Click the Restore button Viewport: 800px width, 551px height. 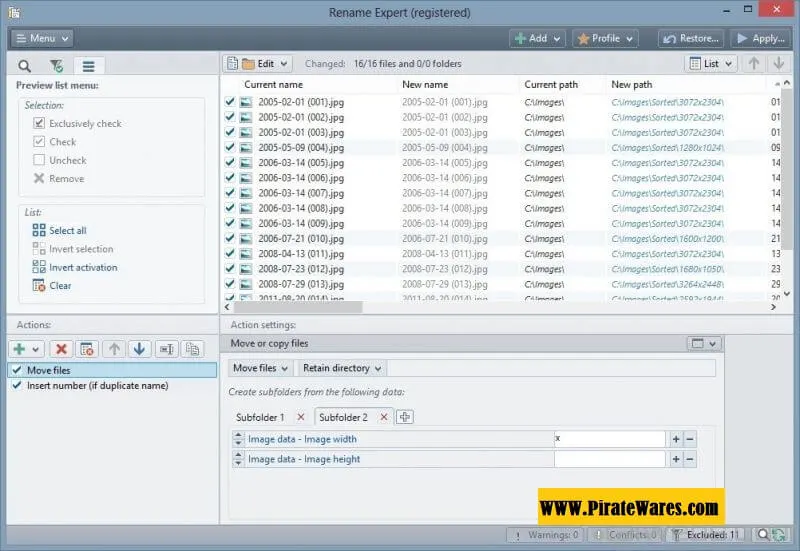pyautogui.click(x=690, y=38)
